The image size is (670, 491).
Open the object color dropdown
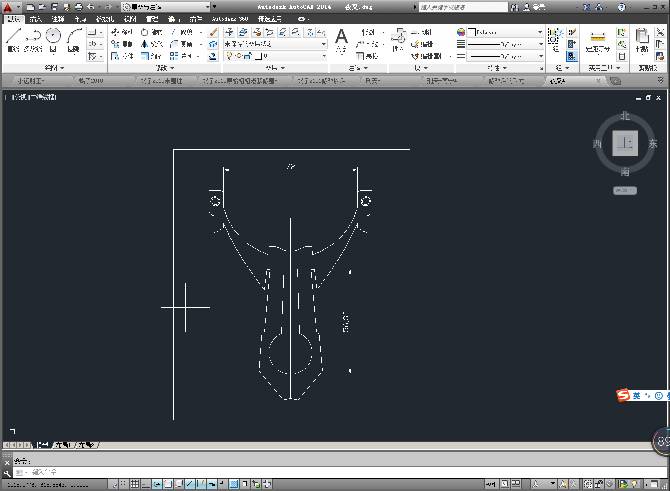(x=505, y=32)
